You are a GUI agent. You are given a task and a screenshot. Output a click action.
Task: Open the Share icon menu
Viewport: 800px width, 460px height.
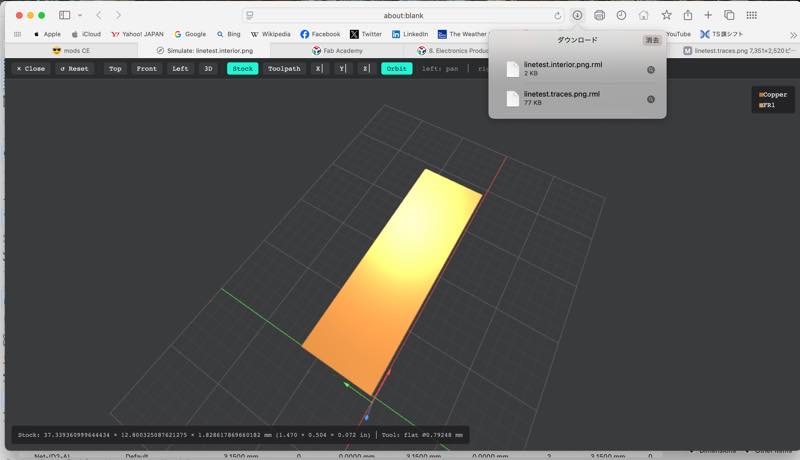tap(688, 15)
